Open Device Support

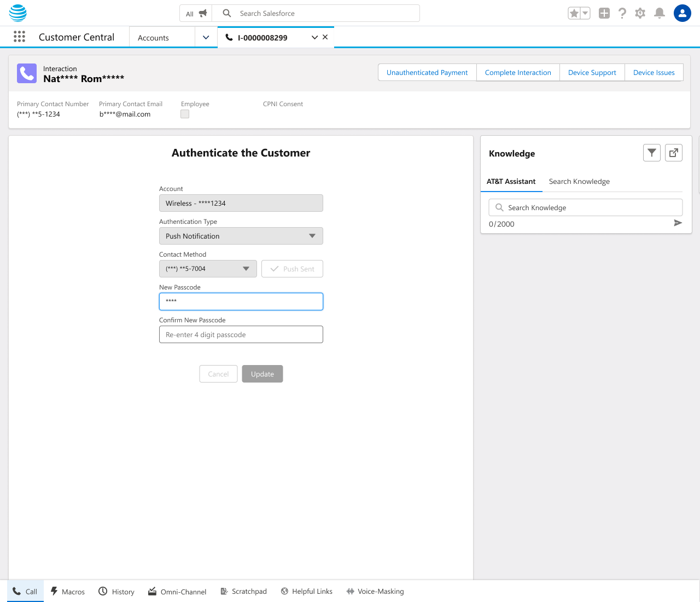point(592,72)
